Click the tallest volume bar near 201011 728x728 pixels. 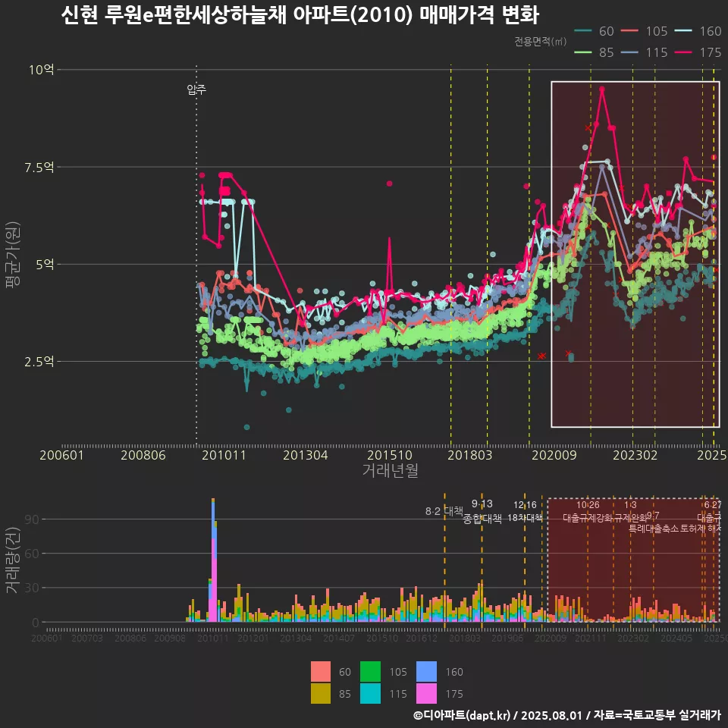tap(213, 560)
